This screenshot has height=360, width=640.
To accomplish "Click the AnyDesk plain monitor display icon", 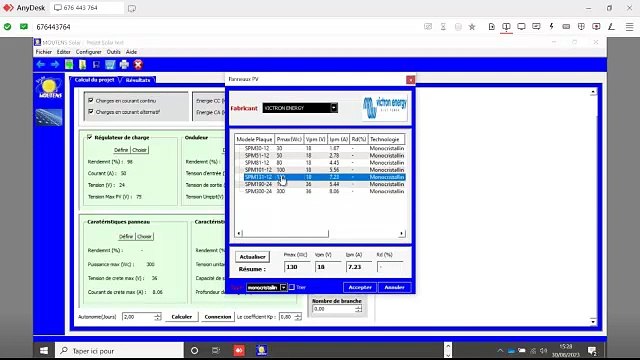I will (x=521, y=27).
